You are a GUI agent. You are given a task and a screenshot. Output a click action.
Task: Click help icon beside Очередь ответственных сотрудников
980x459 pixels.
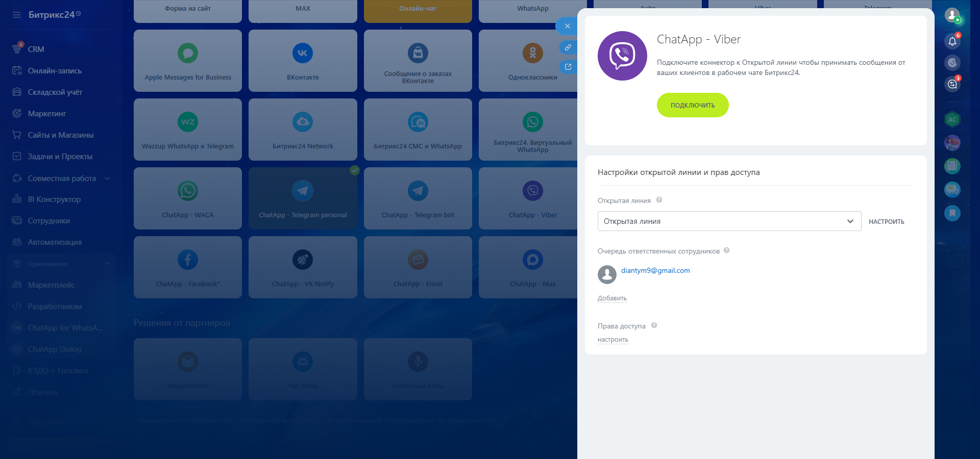point(726,250)
